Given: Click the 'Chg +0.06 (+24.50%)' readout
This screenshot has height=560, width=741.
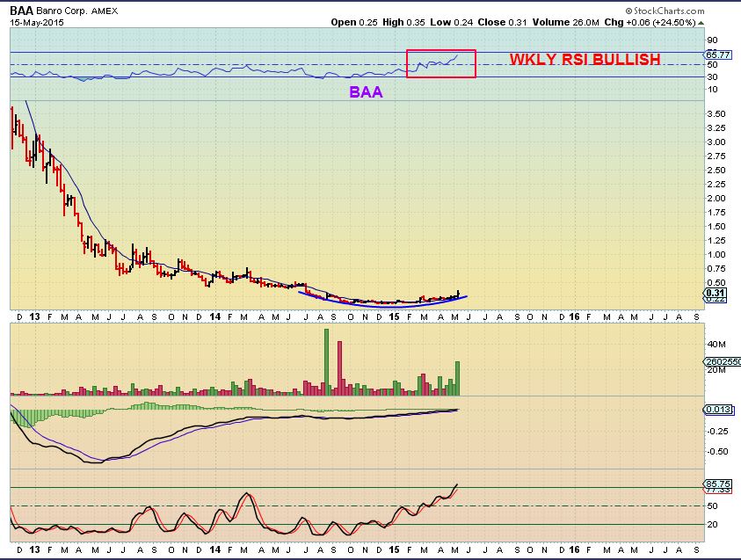Looking at the screenshot, I should coord(650,22).
